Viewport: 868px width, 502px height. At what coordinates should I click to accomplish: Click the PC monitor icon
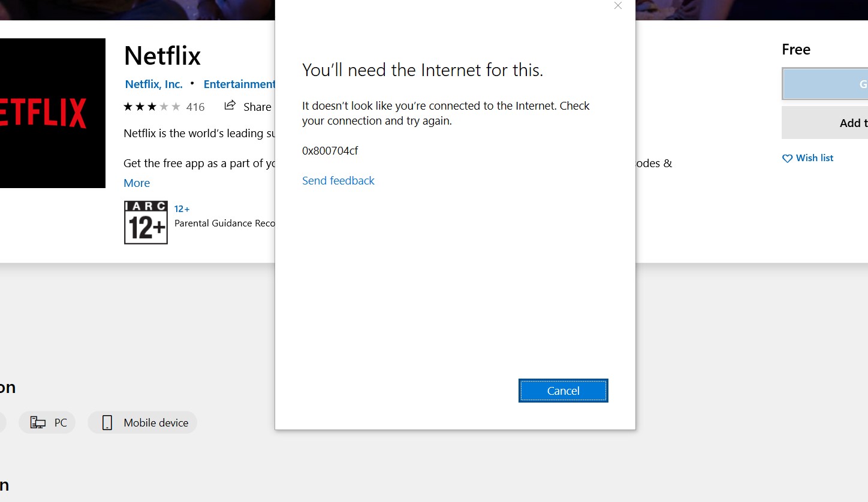pyautogui.click(x=38, y=422)
